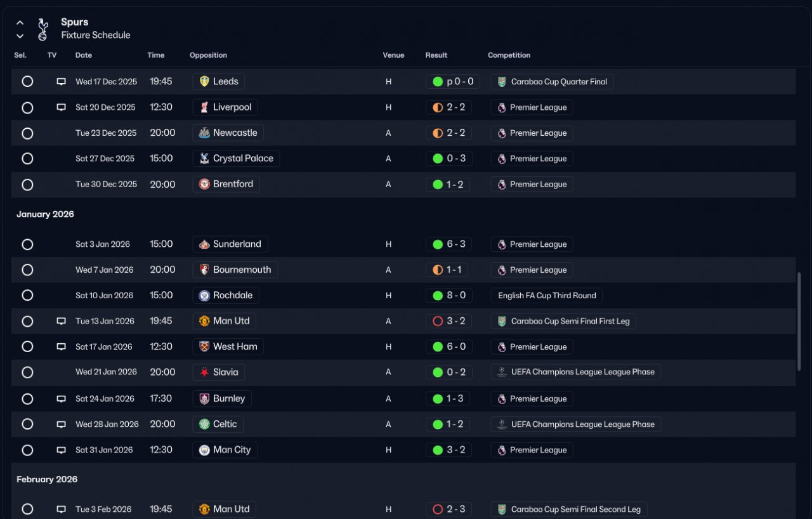Click the Spurs club crest icon
Viewport: 812px width, 519px height.
[43, 29]
